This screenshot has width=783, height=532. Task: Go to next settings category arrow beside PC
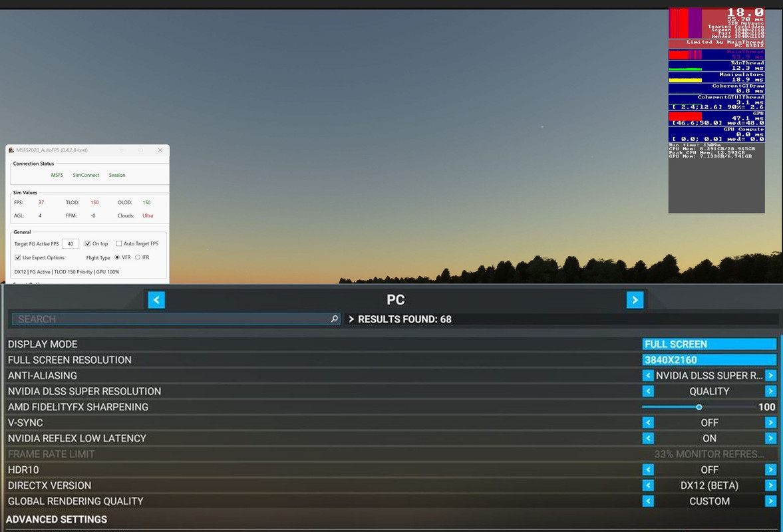coord(635,300)
